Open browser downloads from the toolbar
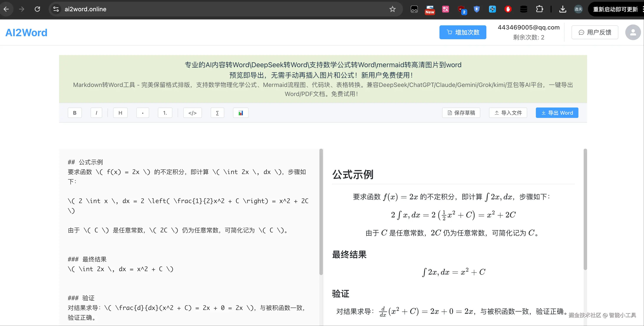Viewport: 644px width, 326px height. tap(563, 9)
